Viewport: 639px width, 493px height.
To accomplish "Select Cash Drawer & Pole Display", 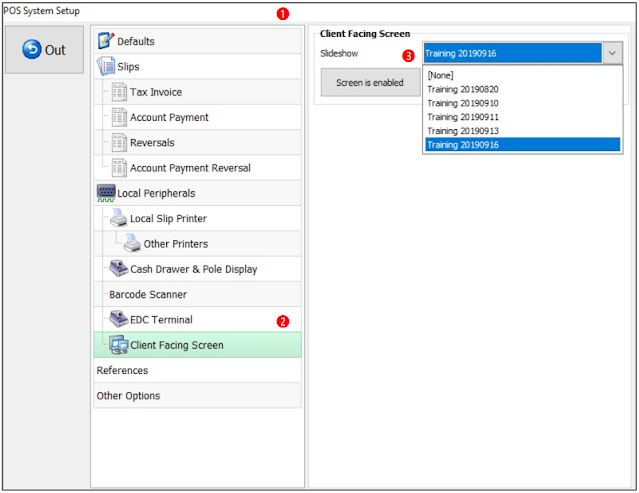I will coord(198,269).
